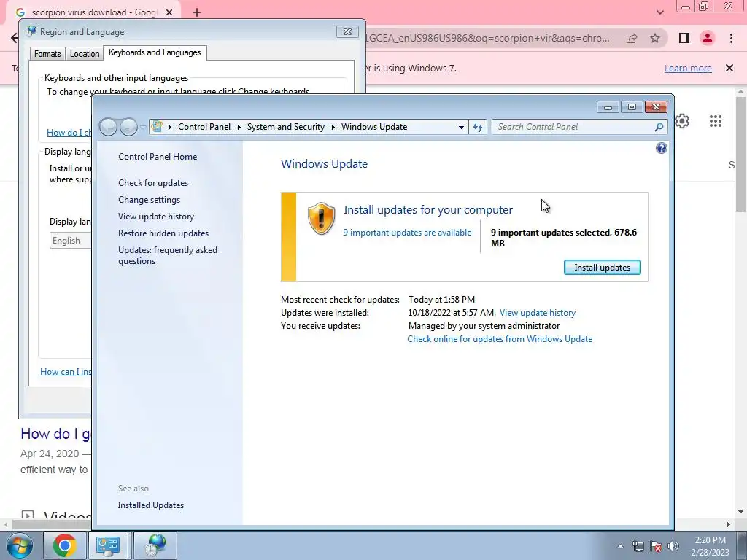The width and height of the screenshot is (747, 560).
Task: Switch to Chrome from the taskbar
Action: pyautogui.click(x=65, y=545)
